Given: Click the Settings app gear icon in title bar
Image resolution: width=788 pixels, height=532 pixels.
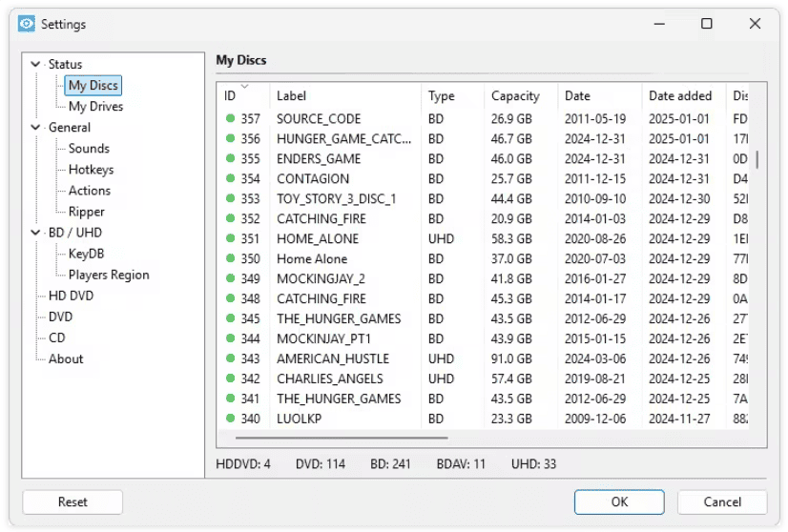Looking at the screenshot, I should point(26,24).
